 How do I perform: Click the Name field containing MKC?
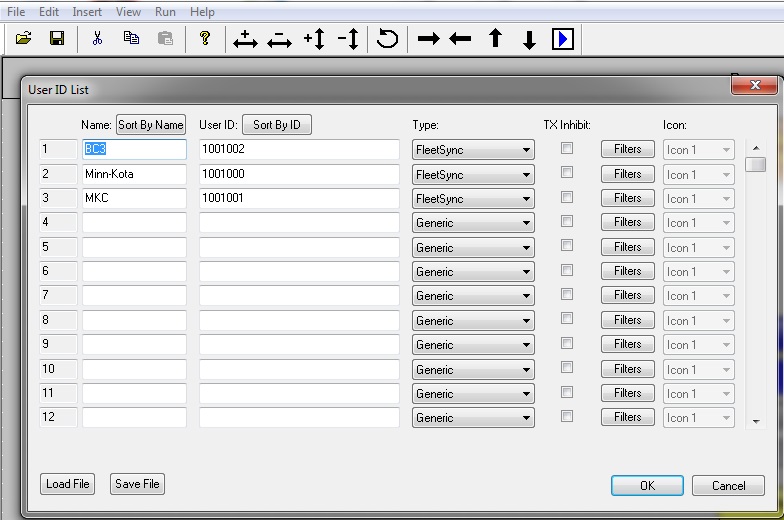134,198
